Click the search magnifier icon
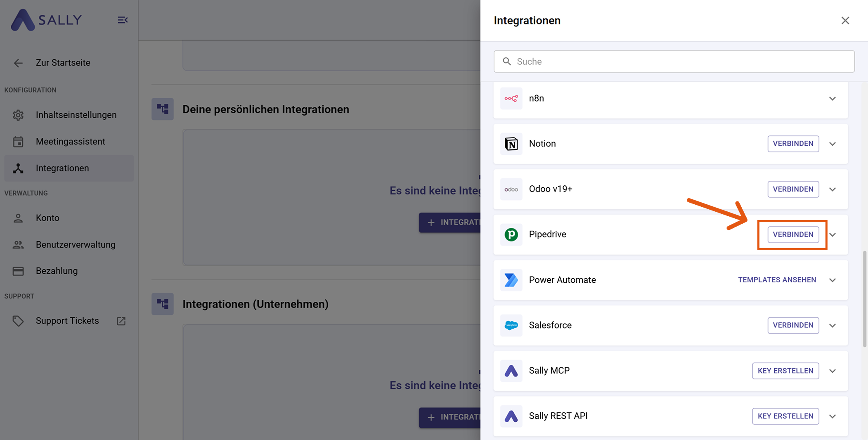This screenshot has width=868, height=440. [506, 62]
